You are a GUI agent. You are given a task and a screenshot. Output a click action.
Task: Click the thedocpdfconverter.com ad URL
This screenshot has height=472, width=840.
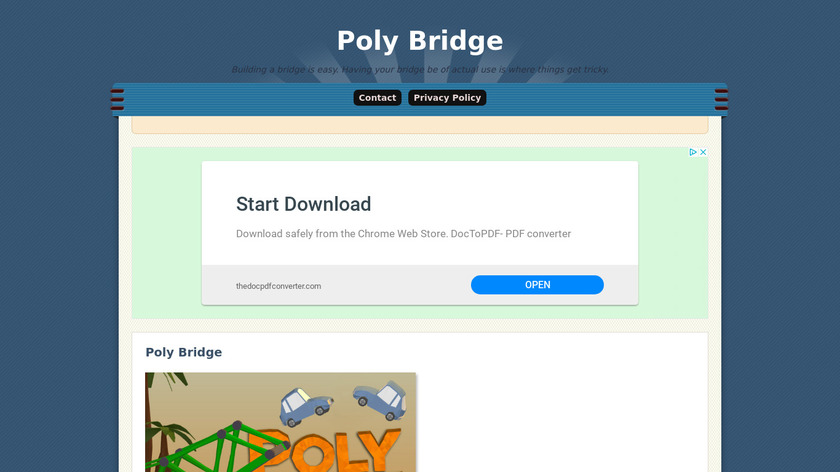279,286
